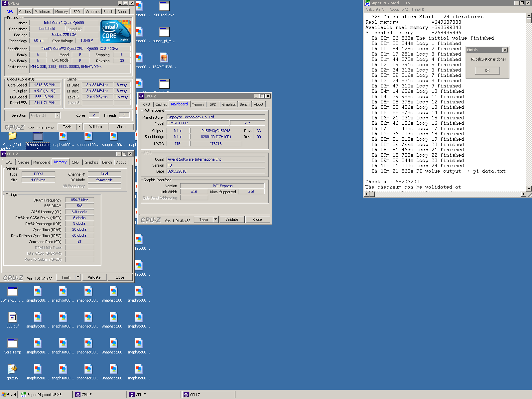Open the snapshot icon right of Screenshot.exe

pos(63,139)
